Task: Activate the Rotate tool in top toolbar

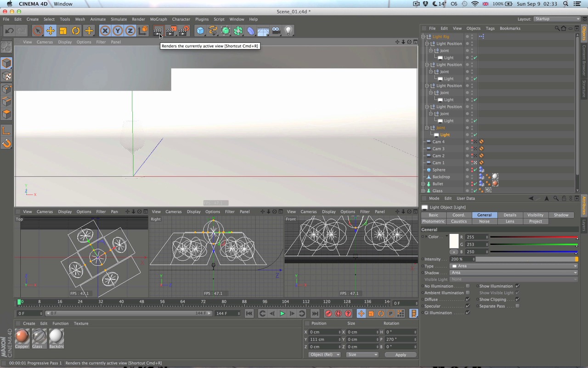Action: pos(75,31)
